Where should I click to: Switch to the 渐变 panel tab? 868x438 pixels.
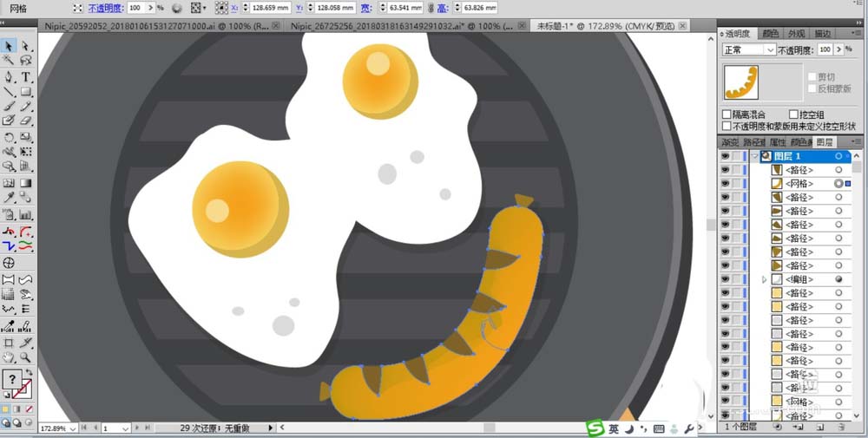(730, 142)
